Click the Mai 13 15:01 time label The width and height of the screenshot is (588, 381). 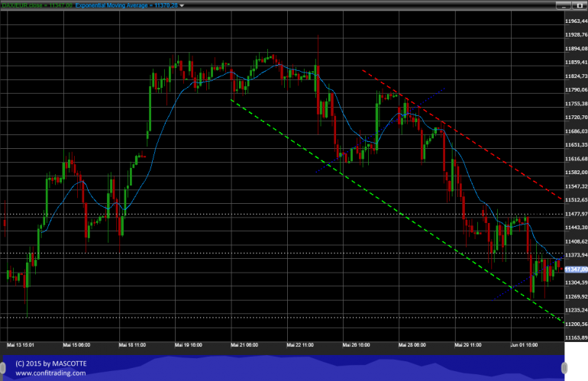(x=21, y=345)
